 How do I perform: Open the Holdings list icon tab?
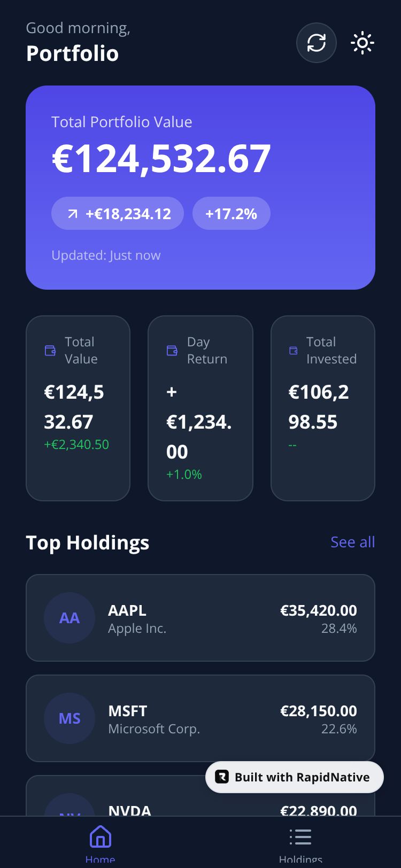300,836
